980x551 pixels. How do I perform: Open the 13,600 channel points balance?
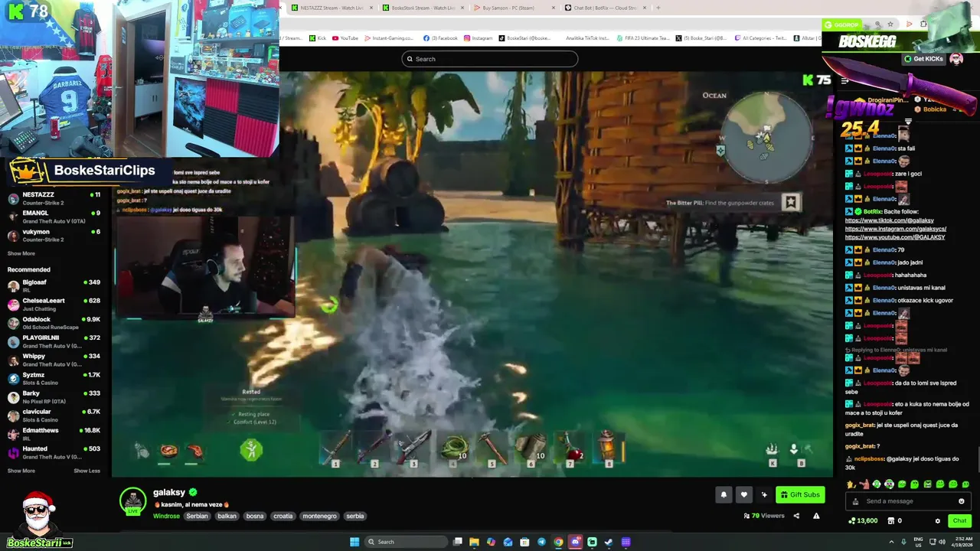point(864,521)
